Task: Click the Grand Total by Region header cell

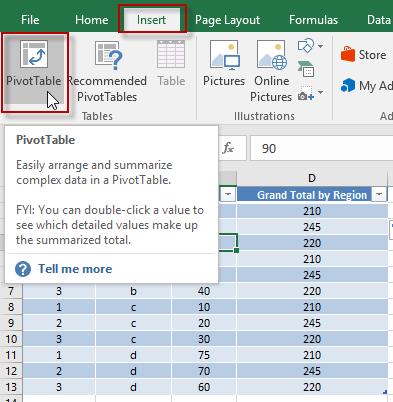Action: click(x=312, y=195)
